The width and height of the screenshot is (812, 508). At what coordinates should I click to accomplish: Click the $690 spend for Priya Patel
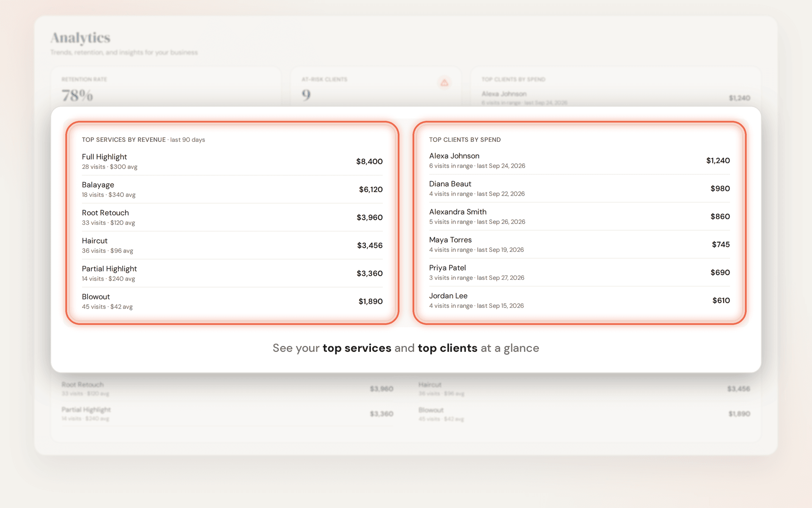click(x=720, y=272)
